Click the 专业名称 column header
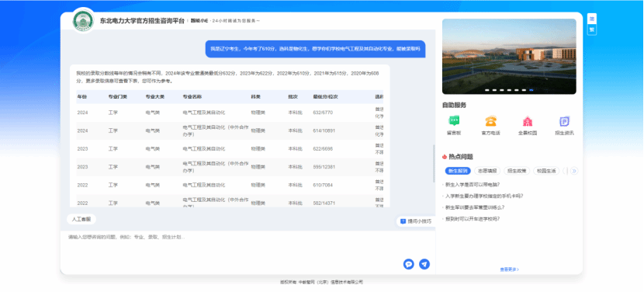 [x=192, y=96]
